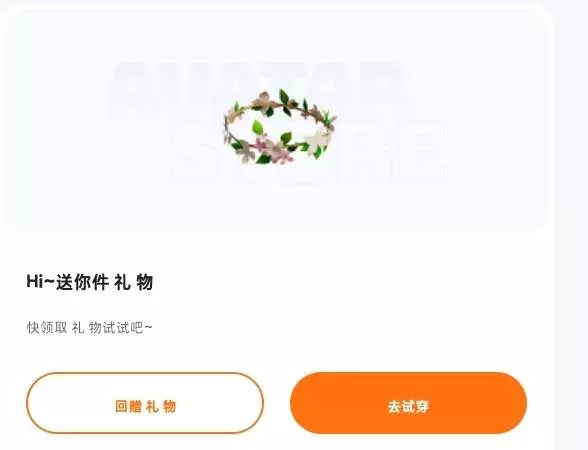588x450 pixels.
Task: Click the outlined 回赠礼物 button
Action: (x=145, y=403)
